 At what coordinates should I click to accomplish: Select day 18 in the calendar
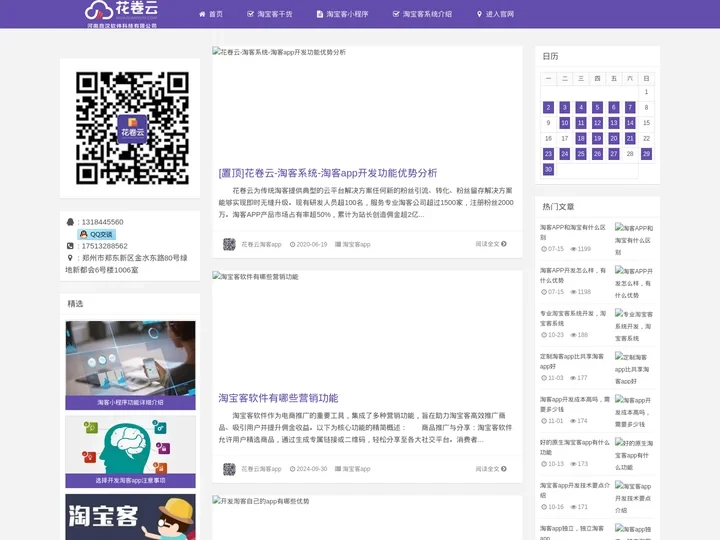(x=581, y=138)
